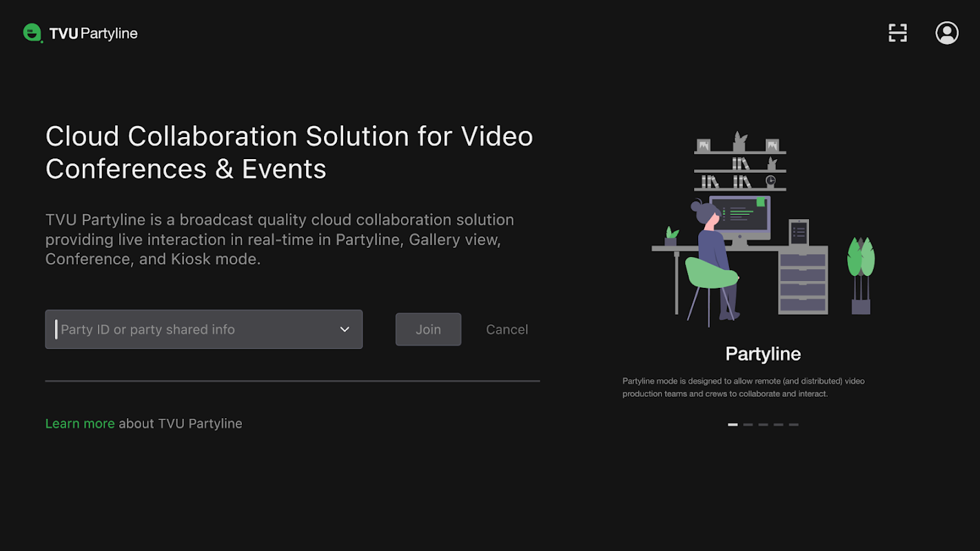980x551 pixels.
Task: Jump to the third carousel slide indicator
Action: point(763,424)
